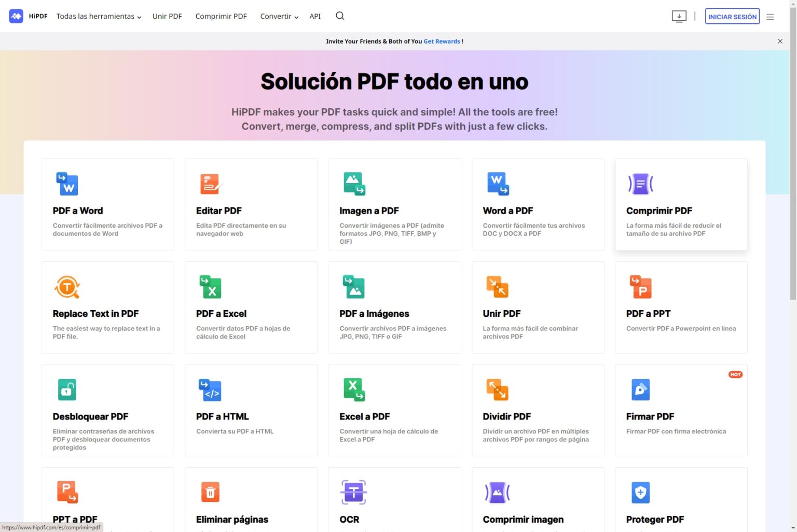797x532 pixels.
Task: Select API in the navigation bar
Action: tap(315, 16)
